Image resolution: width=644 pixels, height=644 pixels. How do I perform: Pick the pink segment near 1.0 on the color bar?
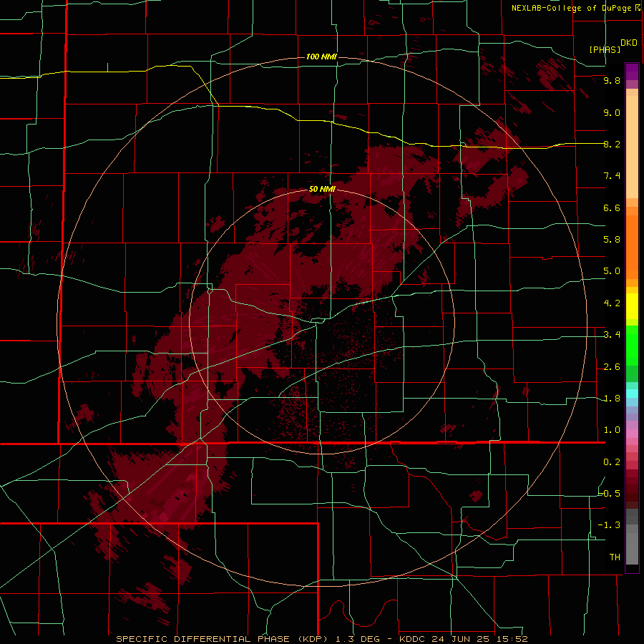[x=632, y=434]
